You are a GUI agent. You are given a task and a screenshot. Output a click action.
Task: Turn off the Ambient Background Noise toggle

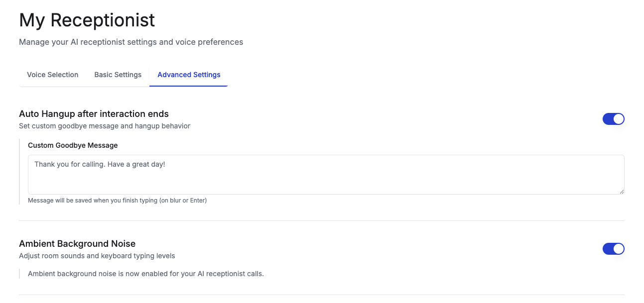pyautogui.click(x=613, y=249)
